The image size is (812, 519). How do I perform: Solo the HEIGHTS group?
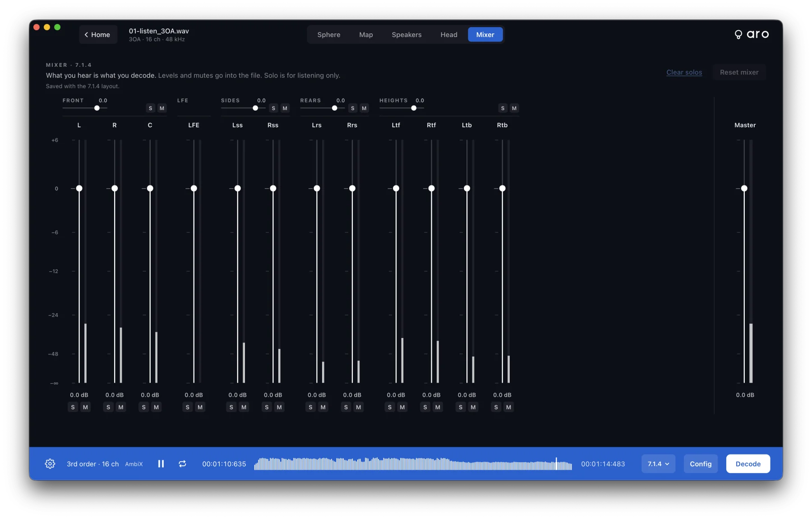pos(503,108)
